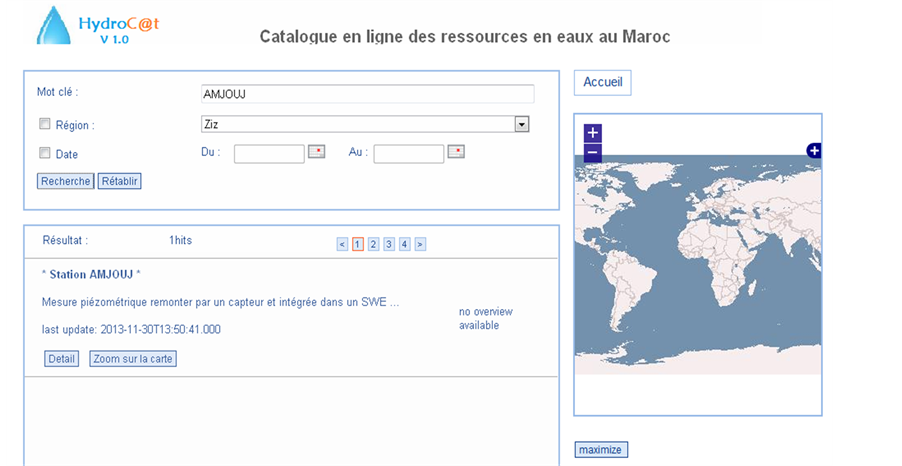The width and height of the screenshot is (902, 466).
Task: Open Detail for Station AMJOUJ
Action: point(61,358)
